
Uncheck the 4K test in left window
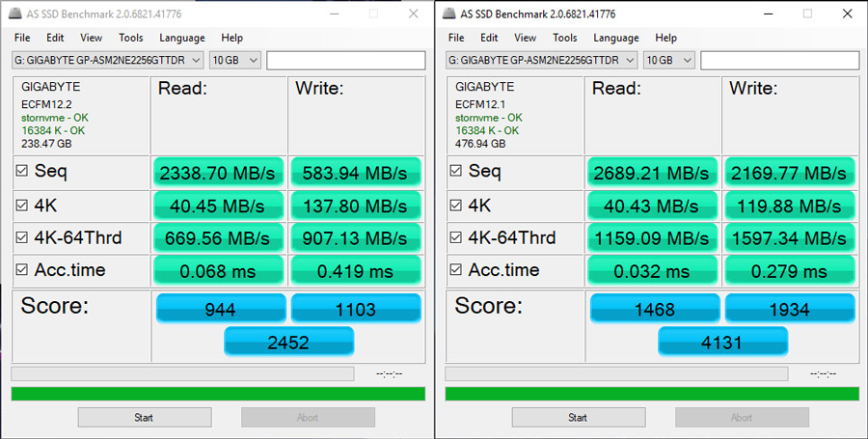point(21,206)
